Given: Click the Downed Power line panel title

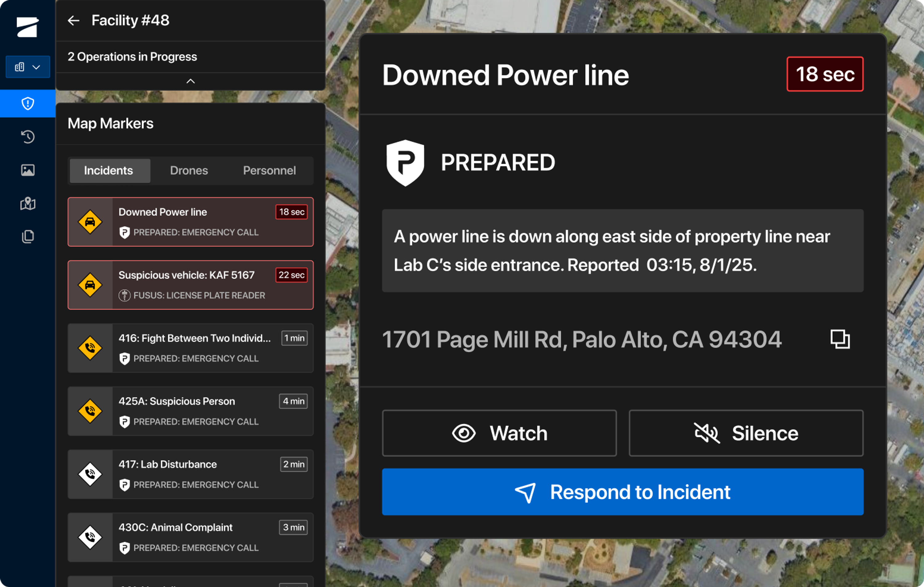Looking at the screenshot, I should pyautogui.click(x=505, y=75).
